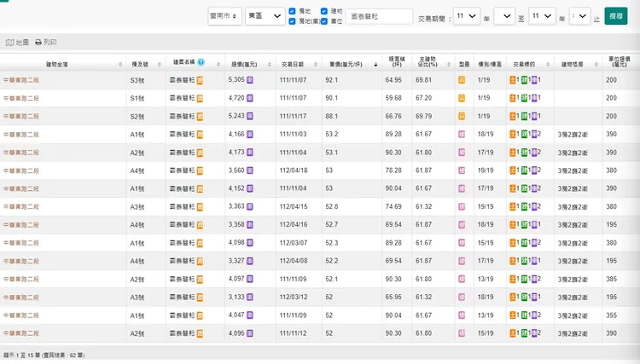Sort by 總價(萬元) column header
The width and height of the screenshot is (640, 364).
(x=247, y=63)
